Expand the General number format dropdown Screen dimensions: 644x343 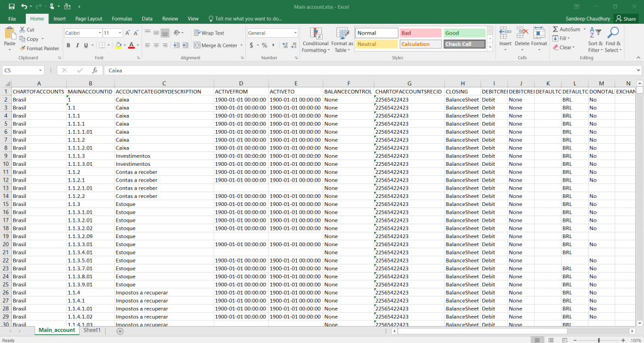pyautogui.click(x=295, y=33)
